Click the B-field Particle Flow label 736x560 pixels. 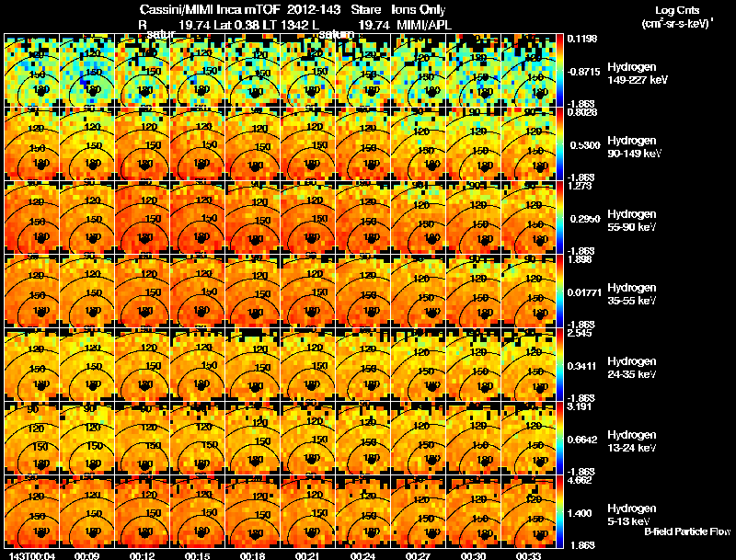tap(687, 531)
